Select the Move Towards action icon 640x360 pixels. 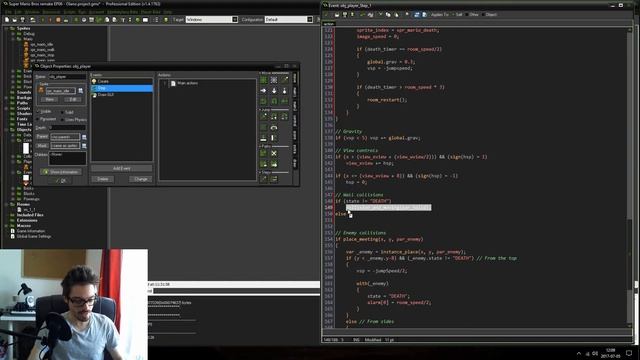tap(284, 80)
